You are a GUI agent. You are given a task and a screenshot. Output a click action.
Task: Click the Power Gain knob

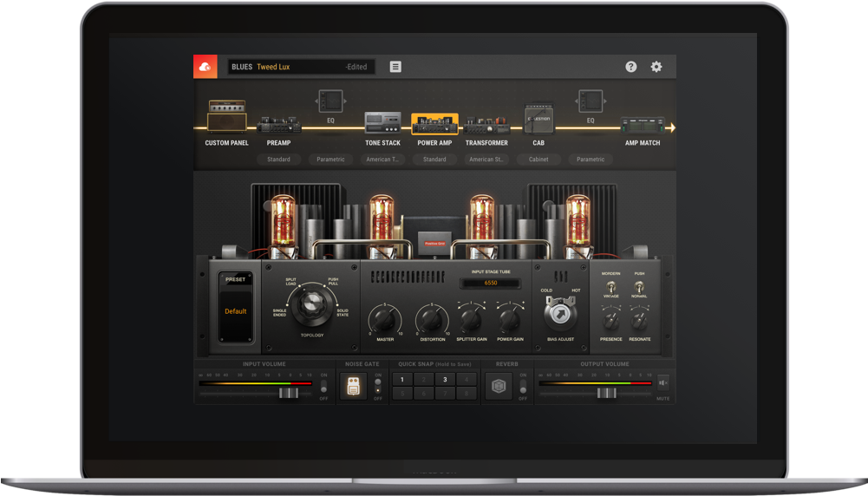pyautogui.click(x=510, y=319)
